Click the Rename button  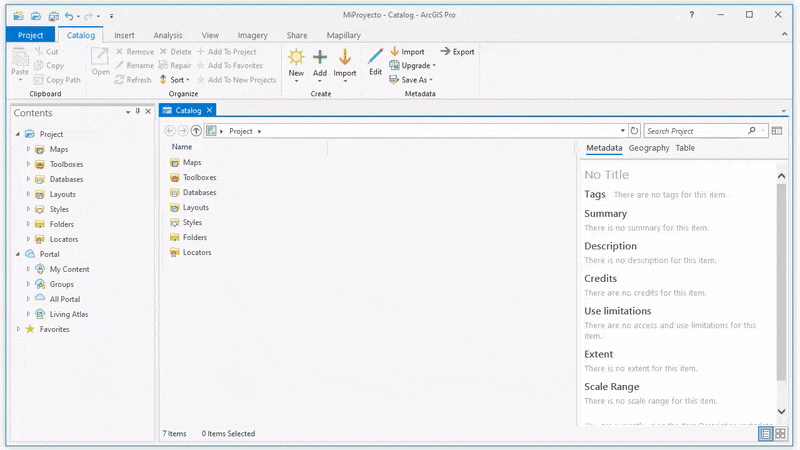tap(135, 65)
